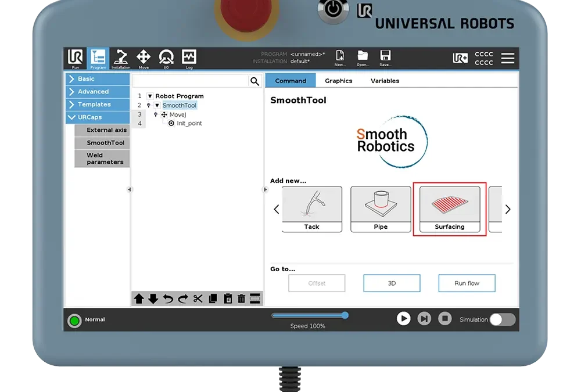Viewport: 581px width, 392px height.
Task: Move node down with down arrow
Action: pyautogui.click(x=153, y=299)
